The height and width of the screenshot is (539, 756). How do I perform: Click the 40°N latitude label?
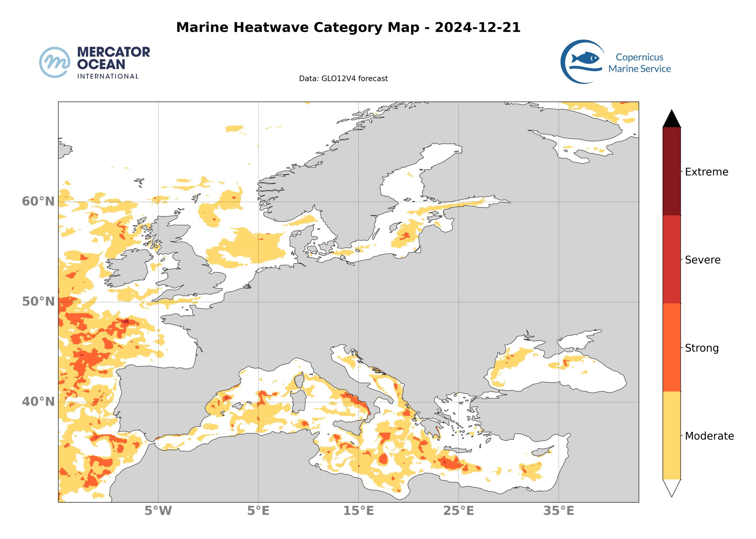click(38, 402)
